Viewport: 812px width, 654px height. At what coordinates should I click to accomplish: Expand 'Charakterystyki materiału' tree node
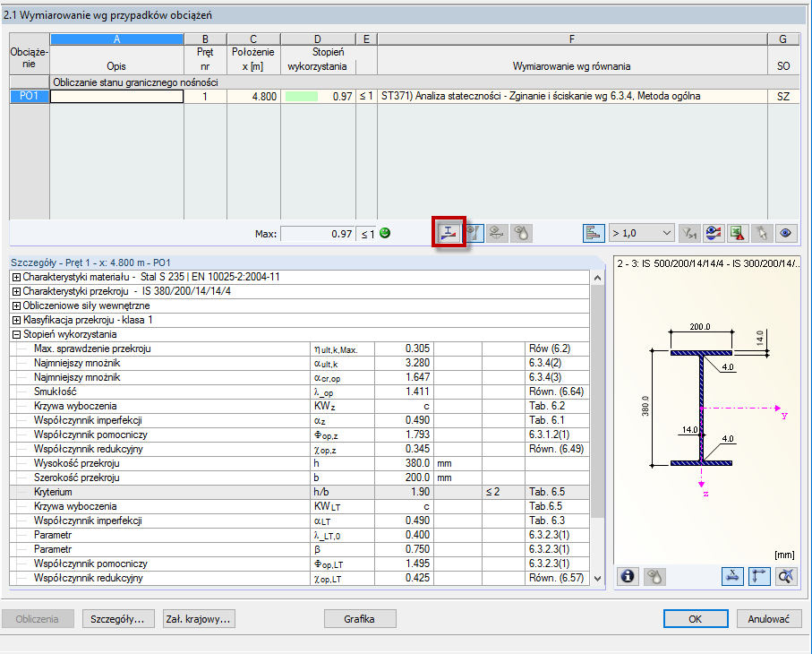pyautogui.click(x=16, y=277)
